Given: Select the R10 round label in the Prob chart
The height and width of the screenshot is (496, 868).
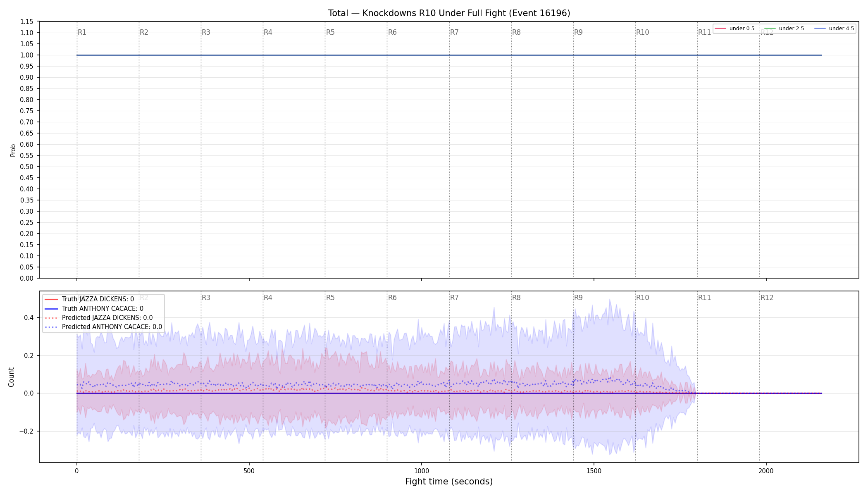Looking at the screenshot, I should coord(642,32).
